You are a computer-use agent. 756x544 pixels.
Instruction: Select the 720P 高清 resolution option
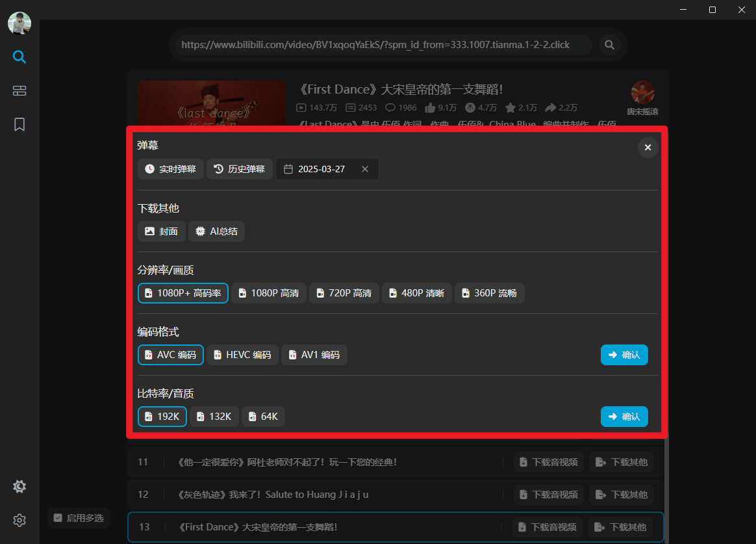pos(344,293)
